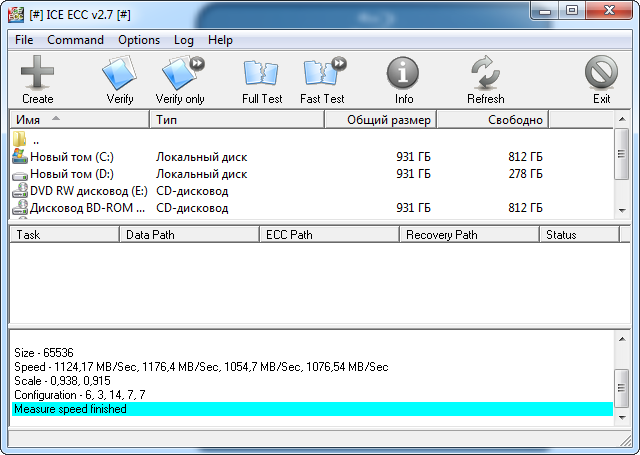This screenshot has width=640, height=455.
Task: Select the 'Новый том (C:)' row name
Action: [72, 157]
